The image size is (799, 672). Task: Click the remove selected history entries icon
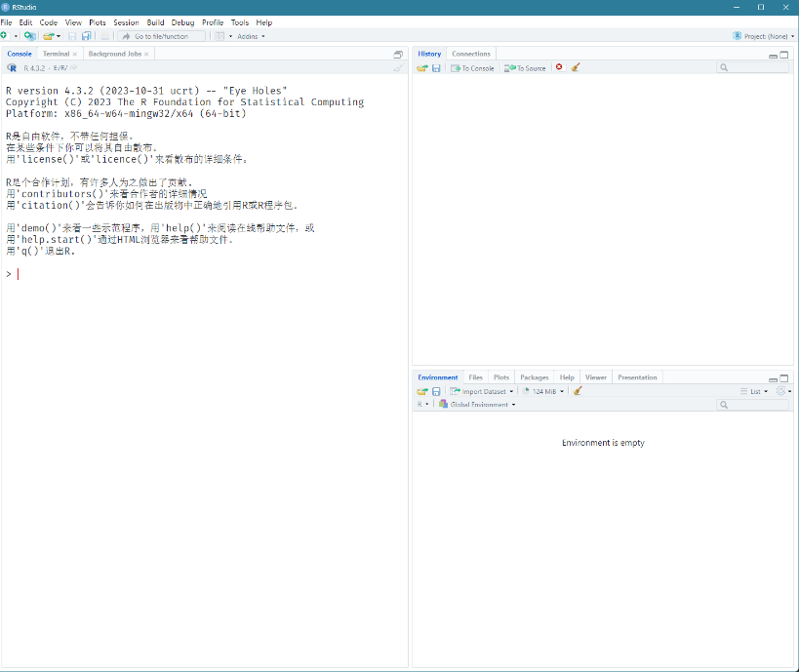pos(559,67)
